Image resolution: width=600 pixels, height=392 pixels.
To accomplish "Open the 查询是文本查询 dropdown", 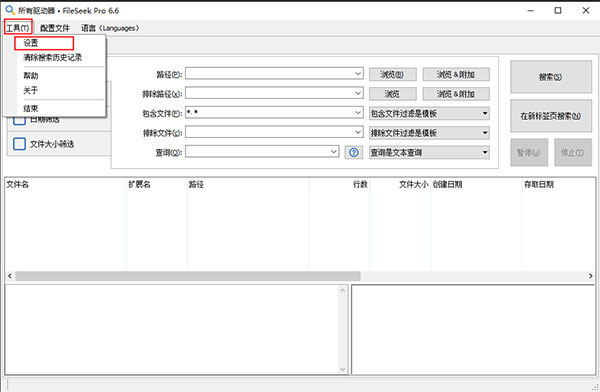I will click(x=429, y=152).
